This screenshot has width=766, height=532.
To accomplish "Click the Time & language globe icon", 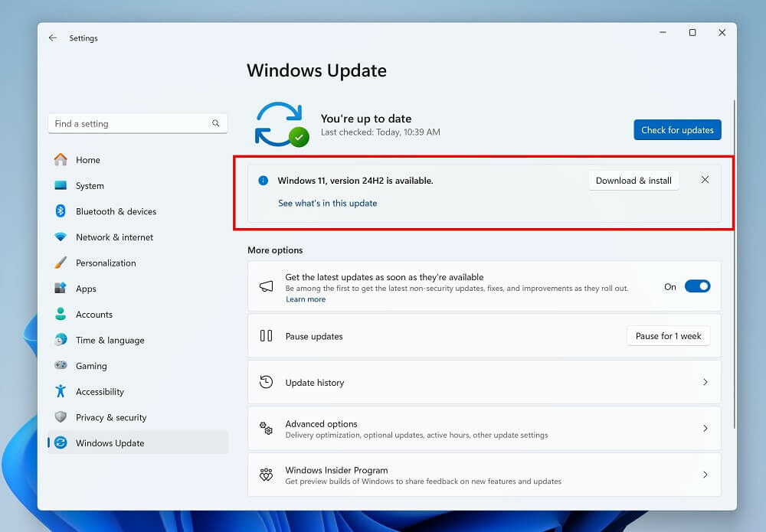I will tap(61, 340).
